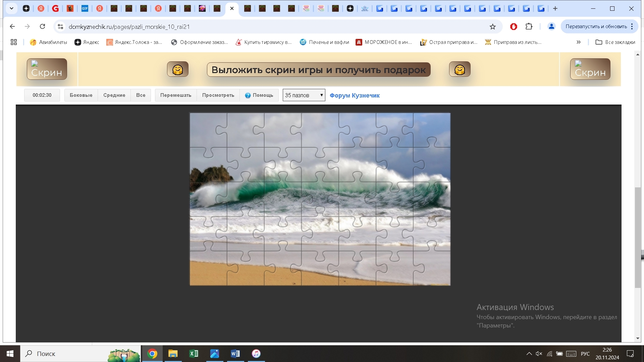Image resolution: width=644 pixels, height=362 pixels.
Task: Open the Яндекс.Толока bookmark
Action: click(x=134, y=42)
